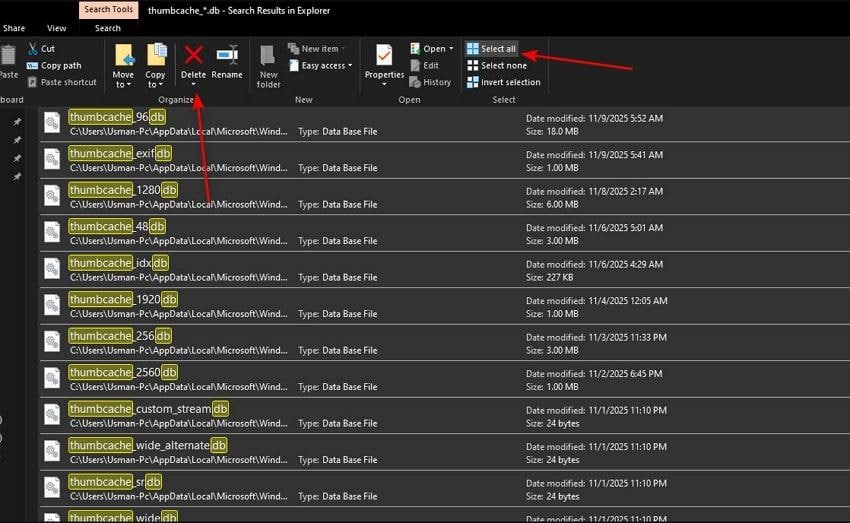The width and height of the screenshot is (850, 523).
Task: Click file icon of thumbcache_256.db
Action: point(52,341)
